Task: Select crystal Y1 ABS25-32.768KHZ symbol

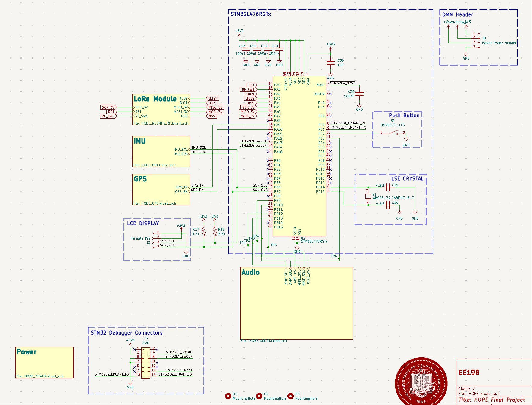Action: (368, 196)
